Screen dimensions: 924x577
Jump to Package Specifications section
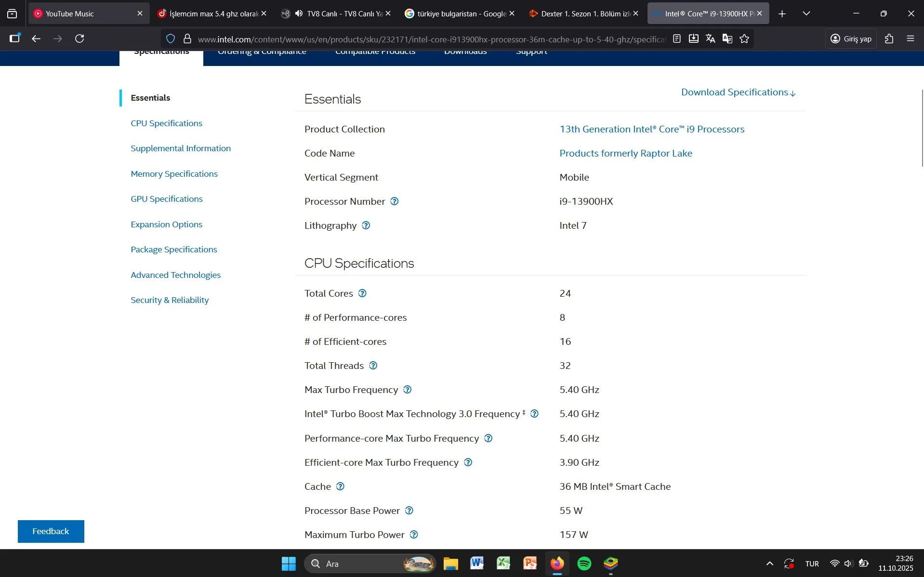click(174, 249)
